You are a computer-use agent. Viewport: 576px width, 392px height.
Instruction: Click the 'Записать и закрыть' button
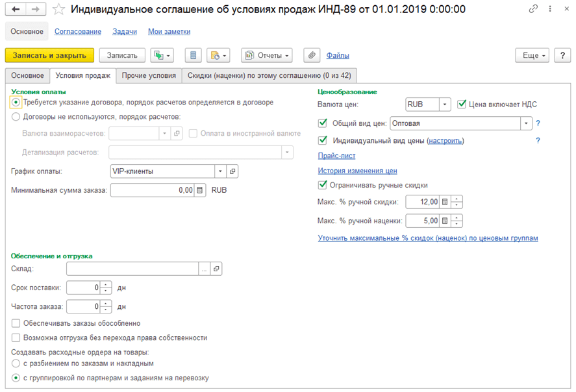click(50, 56)
